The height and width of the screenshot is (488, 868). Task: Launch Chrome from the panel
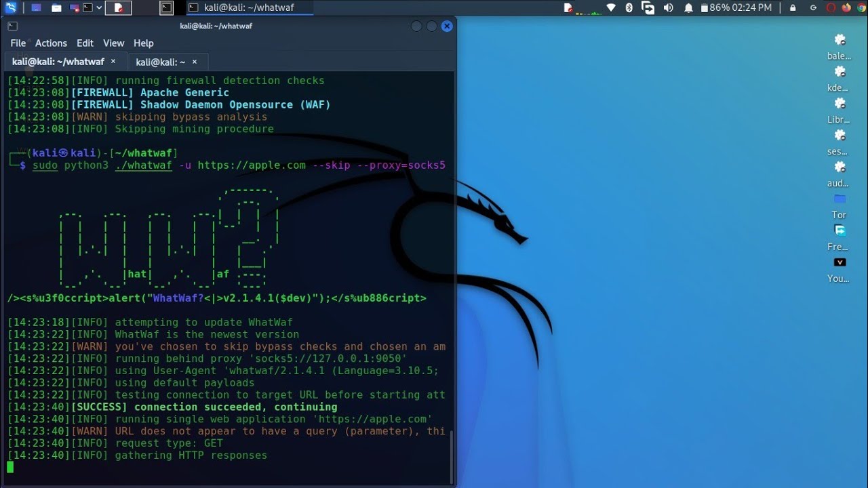click(x=861, y=7)
